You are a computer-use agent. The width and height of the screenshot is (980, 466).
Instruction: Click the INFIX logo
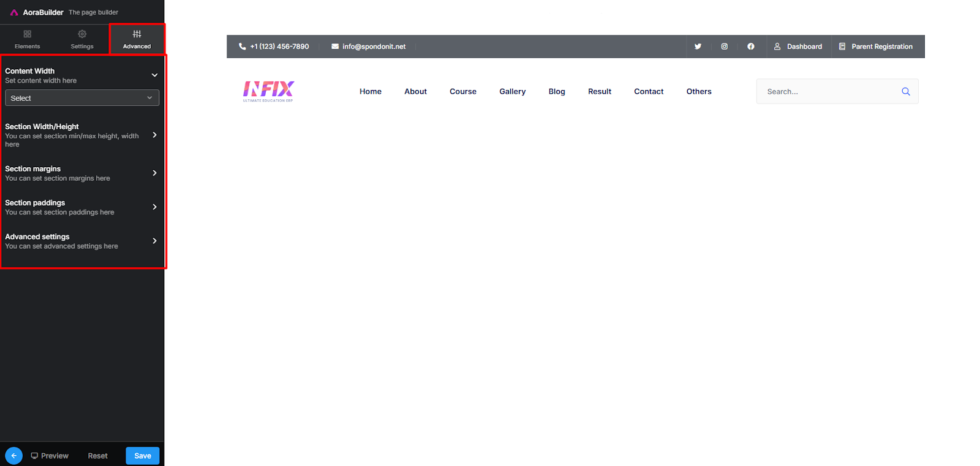tap(268, 91)
